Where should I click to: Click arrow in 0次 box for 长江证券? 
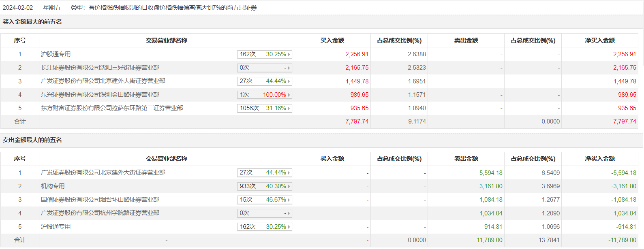click(289, 68)
